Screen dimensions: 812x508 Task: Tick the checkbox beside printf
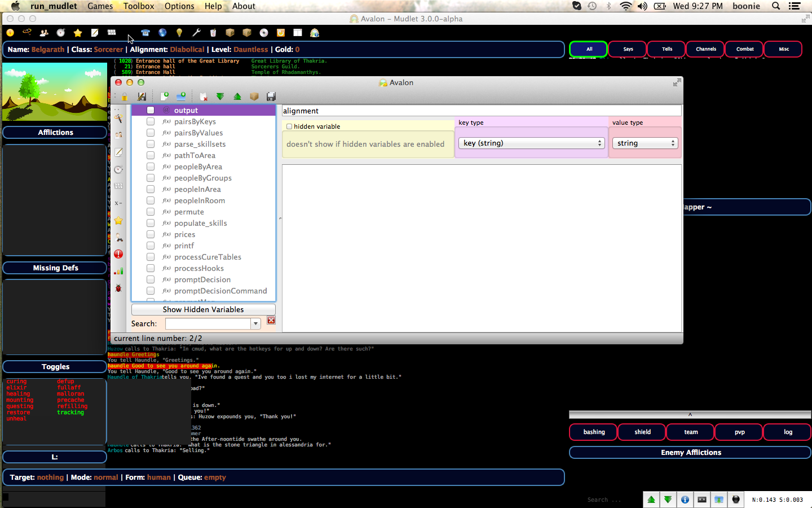click(x=151, y=246)
